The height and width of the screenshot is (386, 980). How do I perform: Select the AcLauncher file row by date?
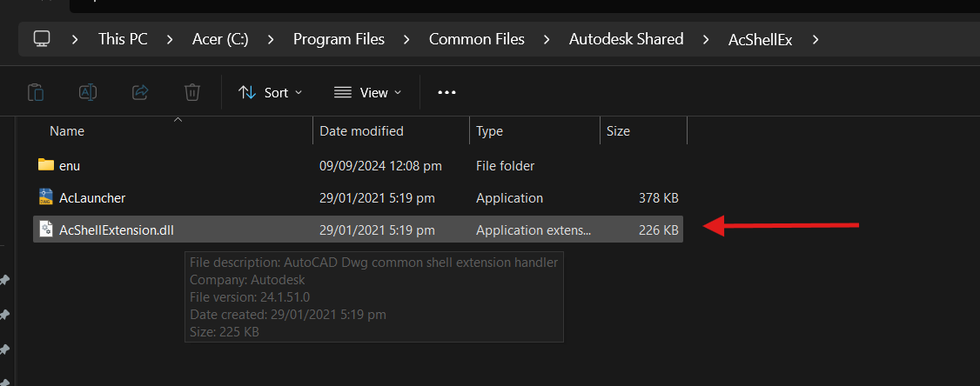377,197
